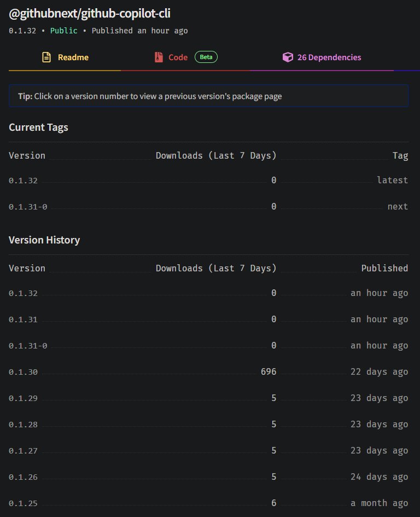The width and height of the screenshot is (420, 517).
Task: Click the package title @githubnext/github-copilot-cli
Action: (90, 14)
